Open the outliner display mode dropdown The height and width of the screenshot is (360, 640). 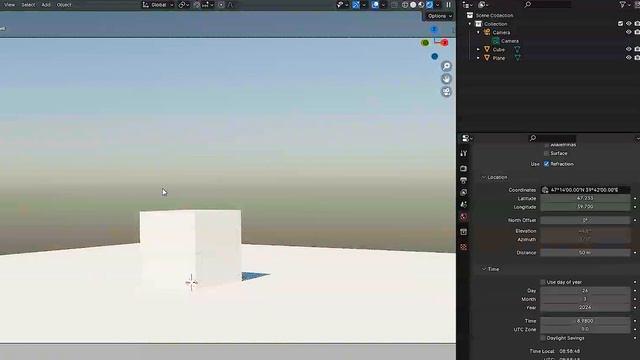pos(483,5)
